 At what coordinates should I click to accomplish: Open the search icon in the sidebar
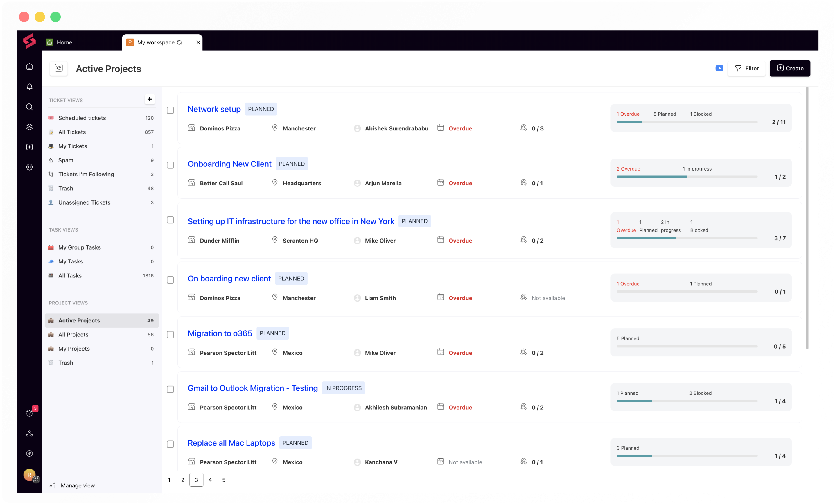tap(30, 107)
